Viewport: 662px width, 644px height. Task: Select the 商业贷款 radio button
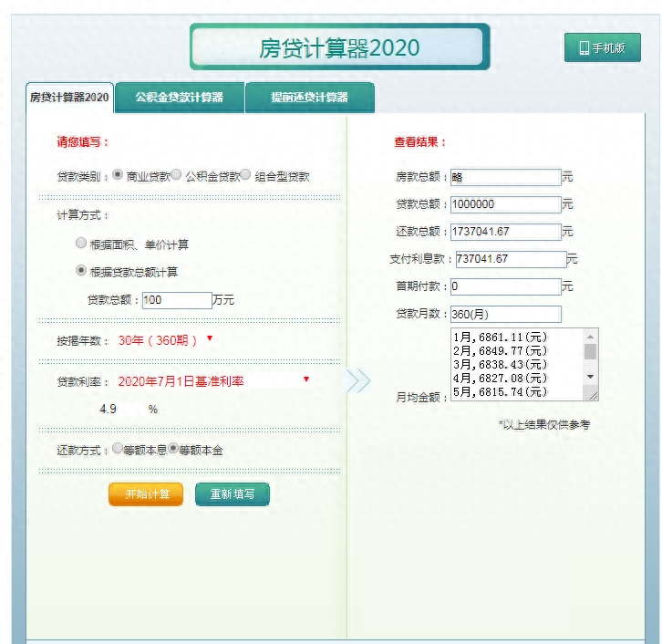(x=118, y=174)
